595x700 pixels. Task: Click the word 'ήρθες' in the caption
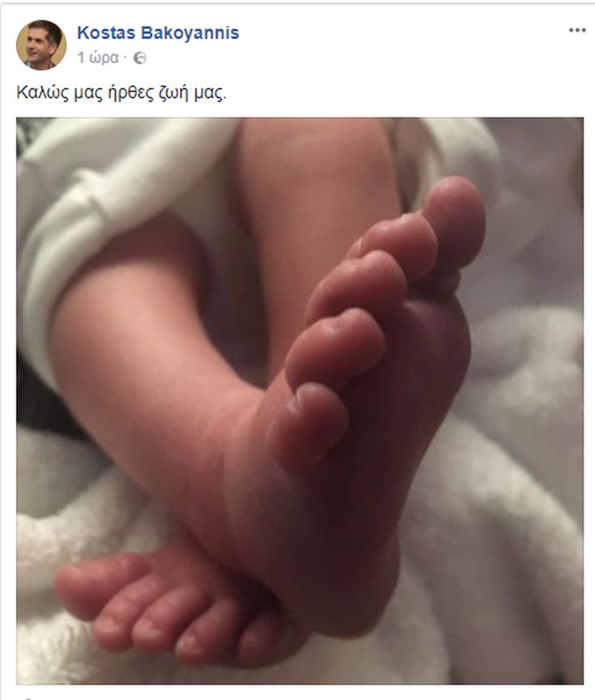coord(131,93)
